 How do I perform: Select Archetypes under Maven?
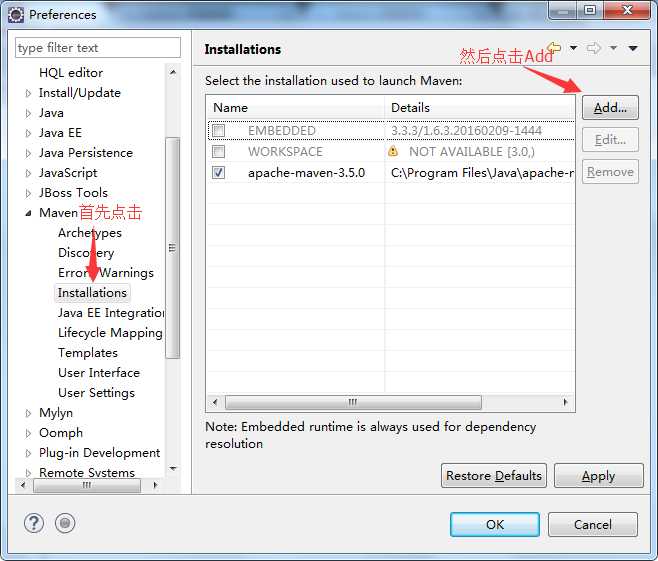point(90,232)
